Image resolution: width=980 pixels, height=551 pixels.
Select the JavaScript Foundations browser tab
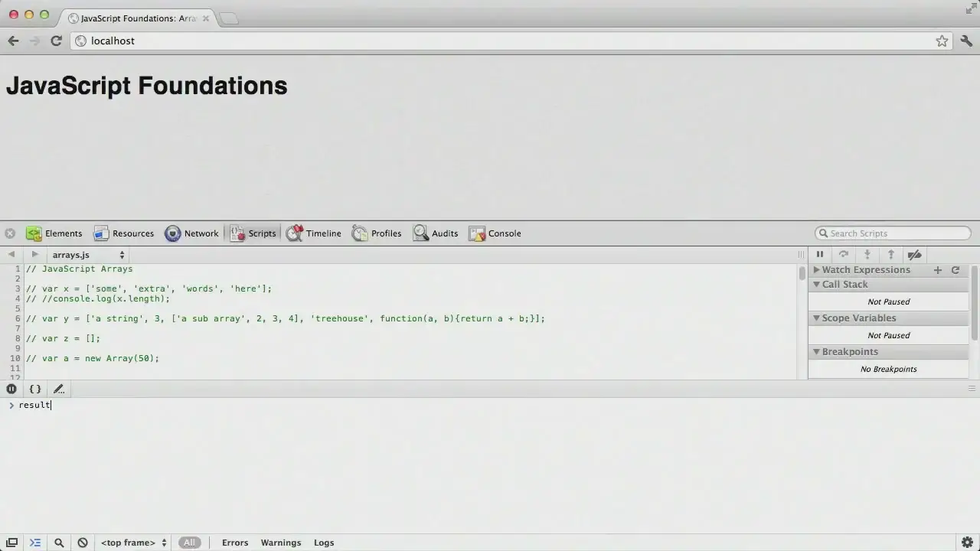click(138, 18)
